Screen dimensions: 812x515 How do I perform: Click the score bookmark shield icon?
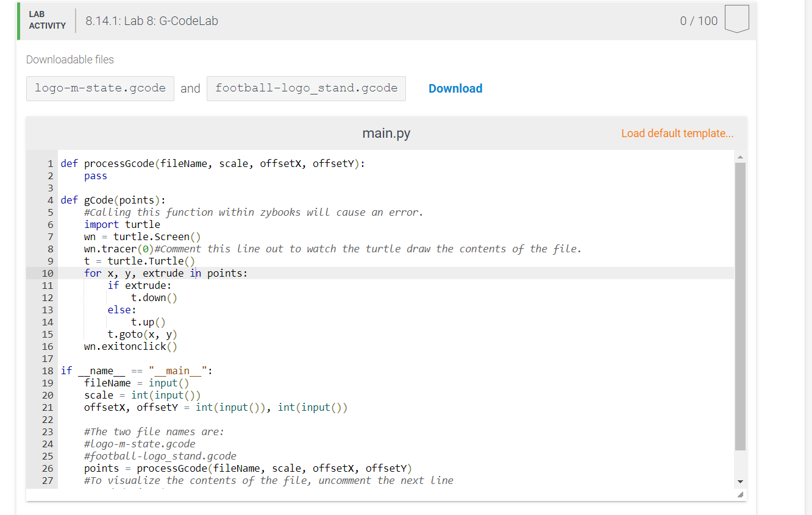coord(736,18)
